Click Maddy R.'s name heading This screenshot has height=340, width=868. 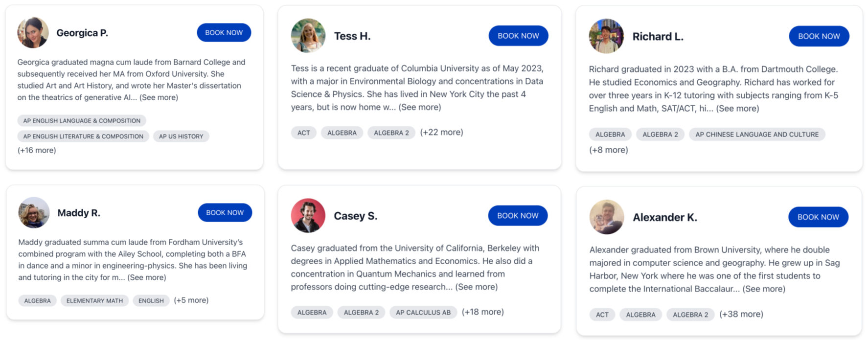[x=79, y=213]
